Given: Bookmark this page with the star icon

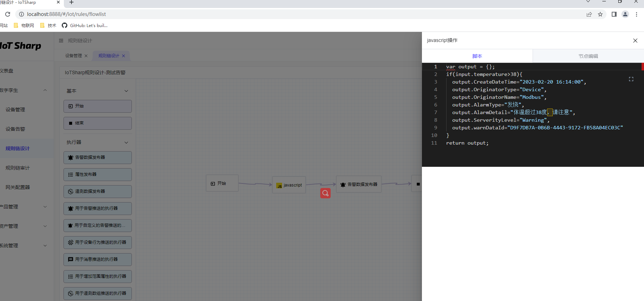Looking at the screenshot, I should pyautogui.click(x=600, y=14).
